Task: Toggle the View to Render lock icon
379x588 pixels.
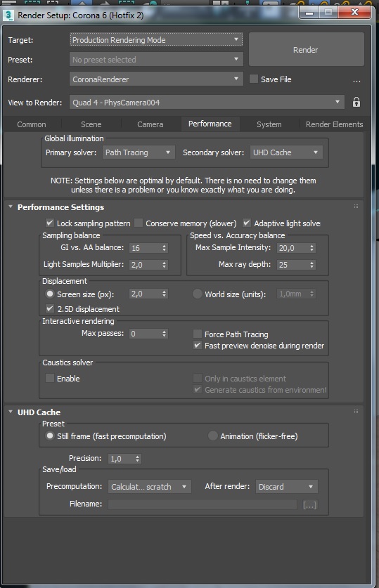Action: point(356,102)
